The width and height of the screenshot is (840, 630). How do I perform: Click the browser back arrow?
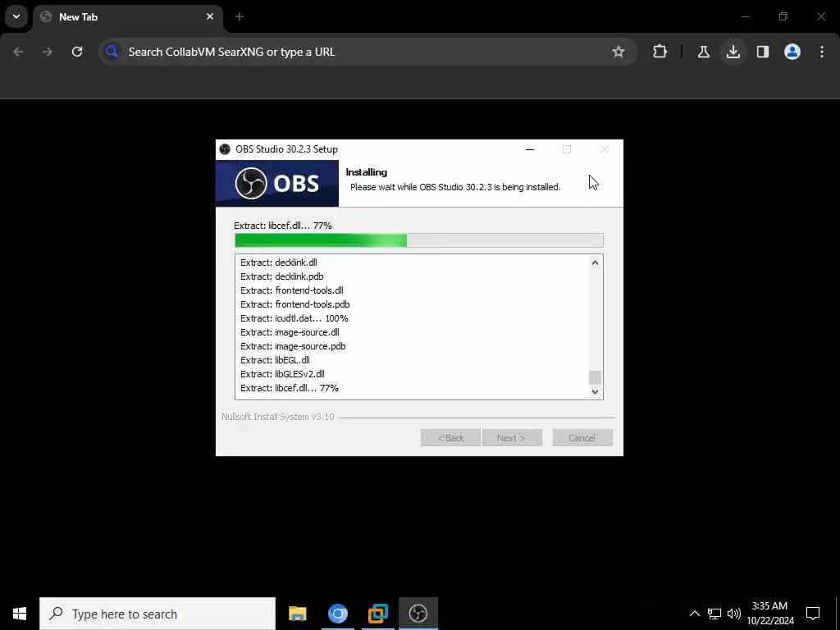pos(18,52)
